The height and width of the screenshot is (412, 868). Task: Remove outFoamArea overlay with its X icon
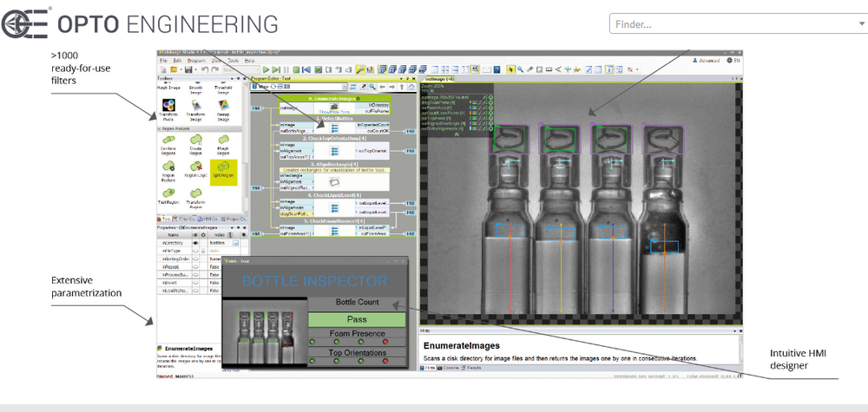coord(490,108)
